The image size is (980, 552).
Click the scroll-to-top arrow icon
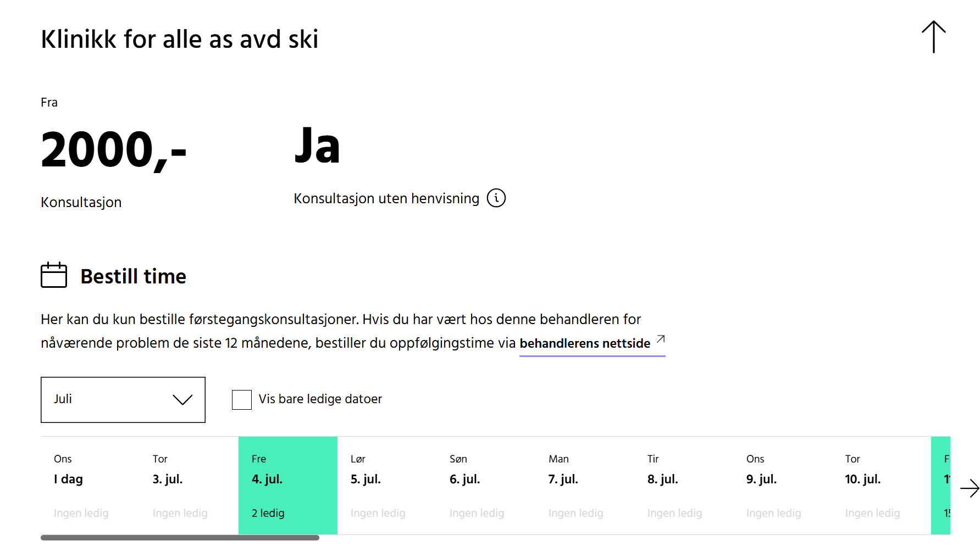coord(933,37)
